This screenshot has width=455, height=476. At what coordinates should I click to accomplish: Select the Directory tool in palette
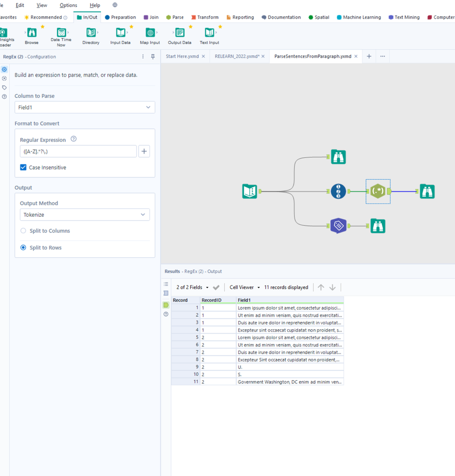pos(91,36)
